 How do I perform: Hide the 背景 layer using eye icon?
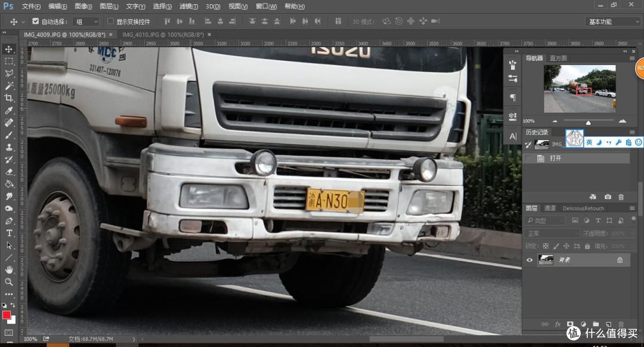coord(529,260)
